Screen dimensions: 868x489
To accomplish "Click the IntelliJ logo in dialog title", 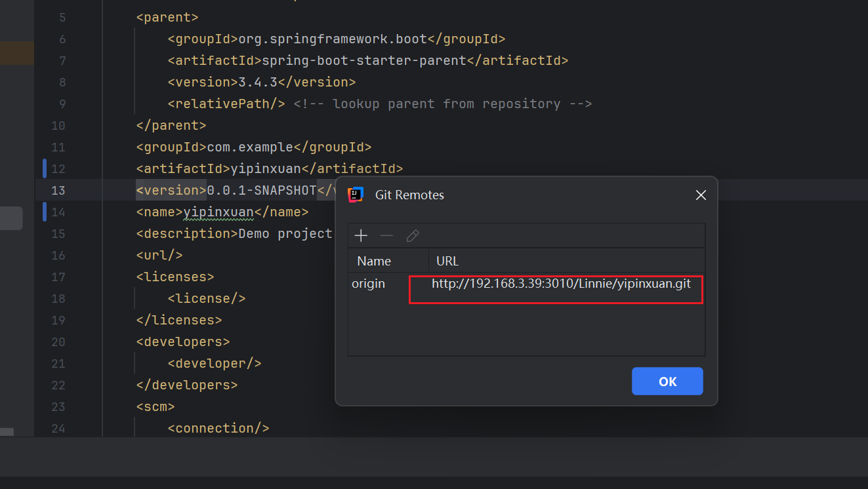I will pyautogui.click(x=356, y=195).
